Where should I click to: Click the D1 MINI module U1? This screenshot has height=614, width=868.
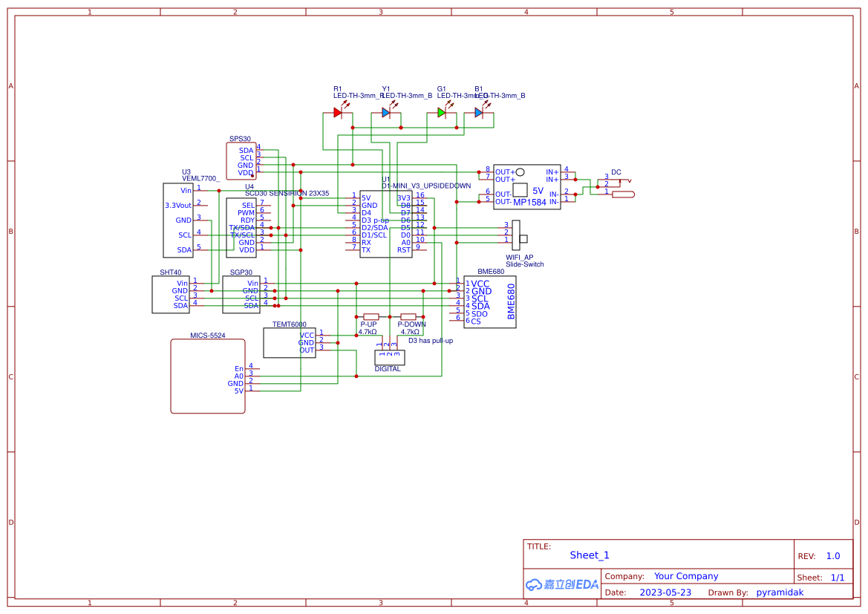pos(385,223)
